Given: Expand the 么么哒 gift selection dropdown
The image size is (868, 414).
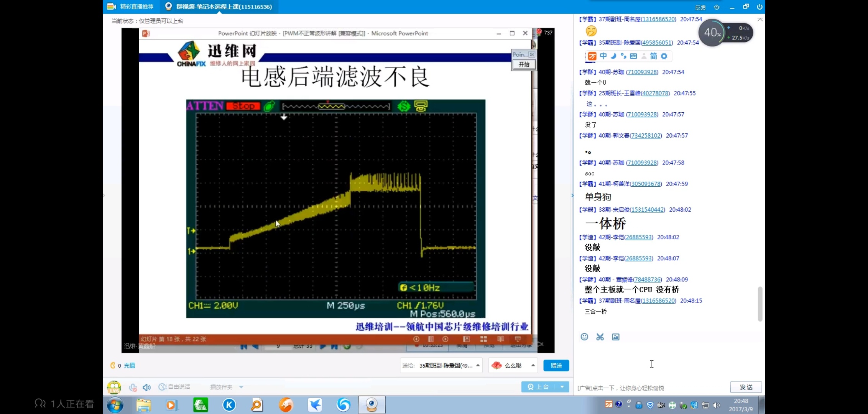Looking at the screenshot, I should pos(533,365).
